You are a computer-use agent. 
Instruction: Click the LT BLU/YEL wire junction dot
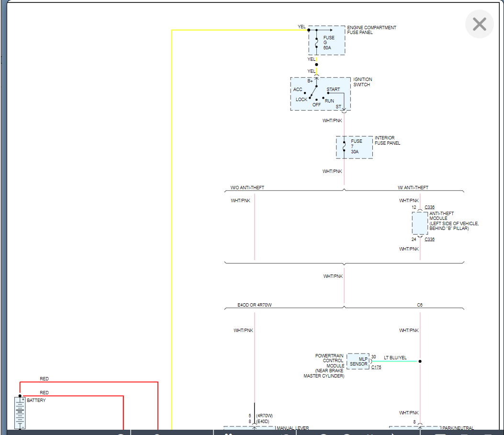point(420,361)
